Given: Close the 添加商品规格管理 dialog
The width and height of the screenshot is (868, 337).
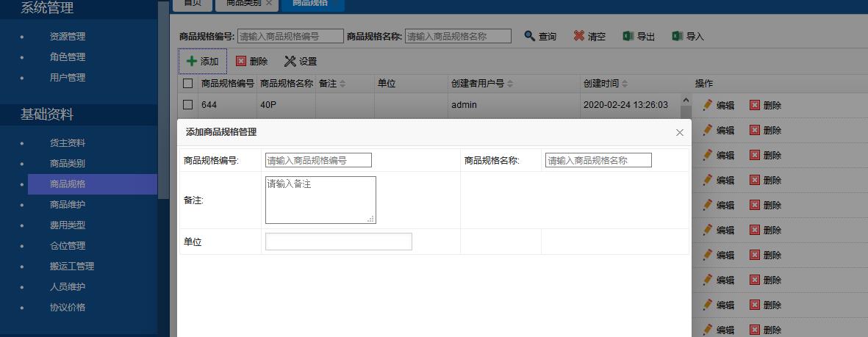Looking at the screenshot, I should pyautogui.click(x=680, y=132).
